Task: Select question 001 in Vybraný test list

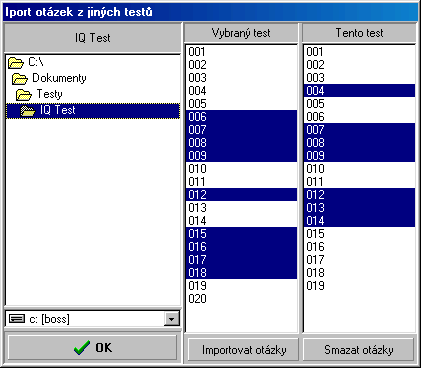Action: 241,52
